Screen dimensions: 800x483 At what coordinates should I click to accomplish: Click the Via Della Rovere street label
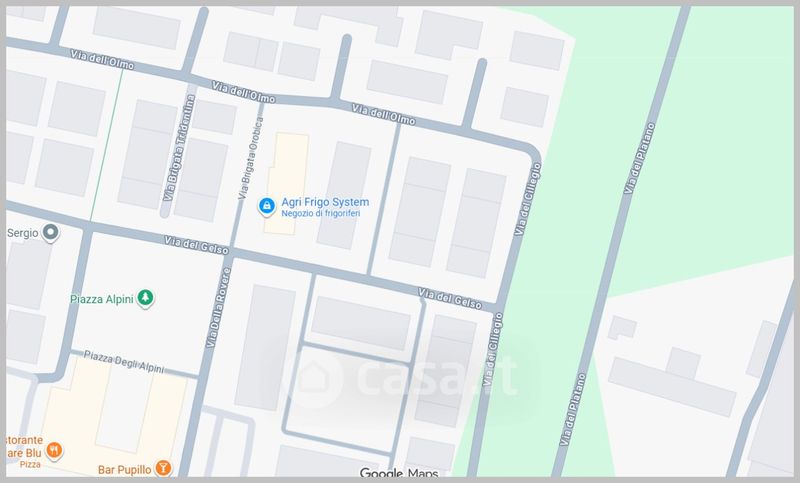pyautogui.click(x=218, y=308)
